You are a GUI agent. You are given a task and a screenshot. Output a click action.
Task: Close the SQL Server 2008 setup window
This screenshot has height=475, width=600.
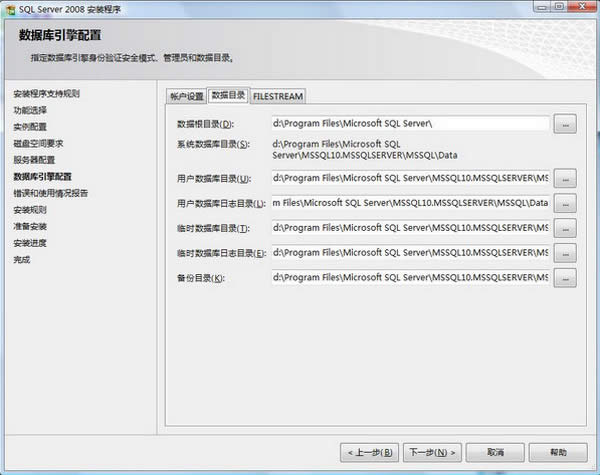coord(582,7)
